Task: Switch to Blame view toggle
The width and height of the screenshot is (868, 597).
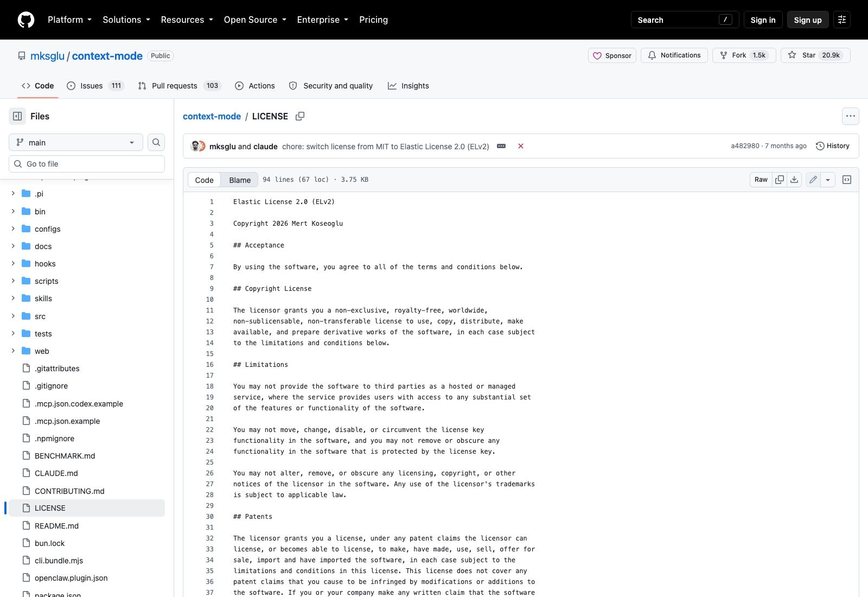Action: [x=240, y=180]
